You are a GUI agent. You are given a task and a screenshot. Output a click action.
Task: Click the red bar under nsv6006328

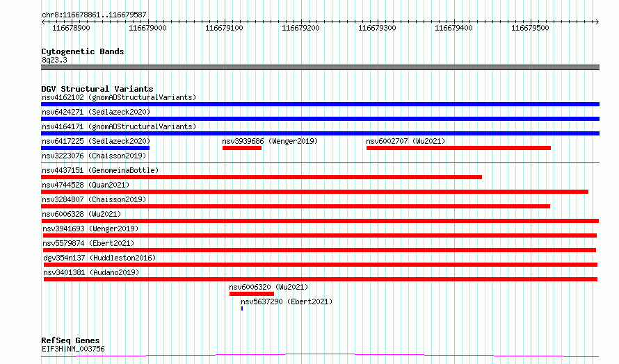coord(320,221)
